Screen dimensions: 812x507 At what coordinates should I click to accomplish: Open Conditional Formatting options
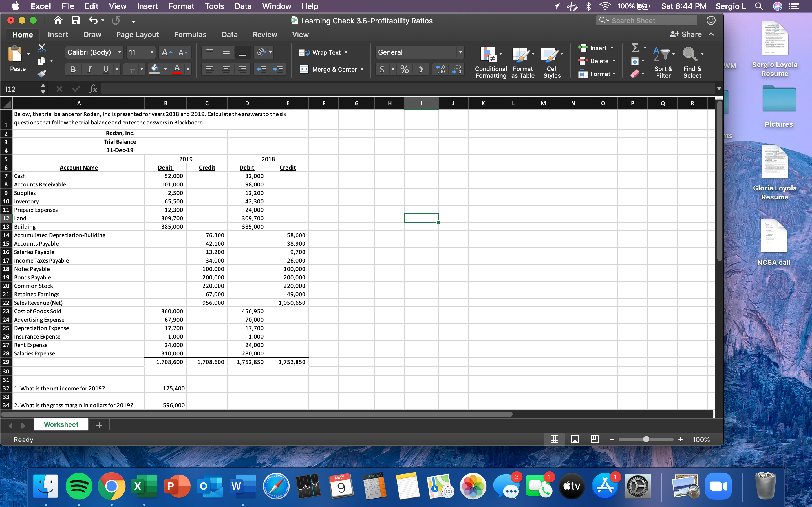coord(490,62)
